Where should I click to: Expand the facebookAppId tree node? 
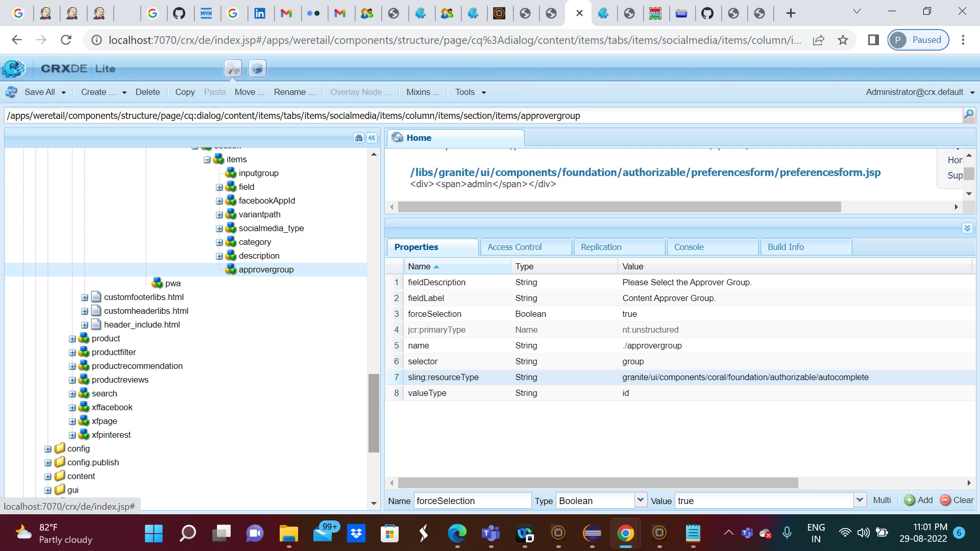click(219, 201)
